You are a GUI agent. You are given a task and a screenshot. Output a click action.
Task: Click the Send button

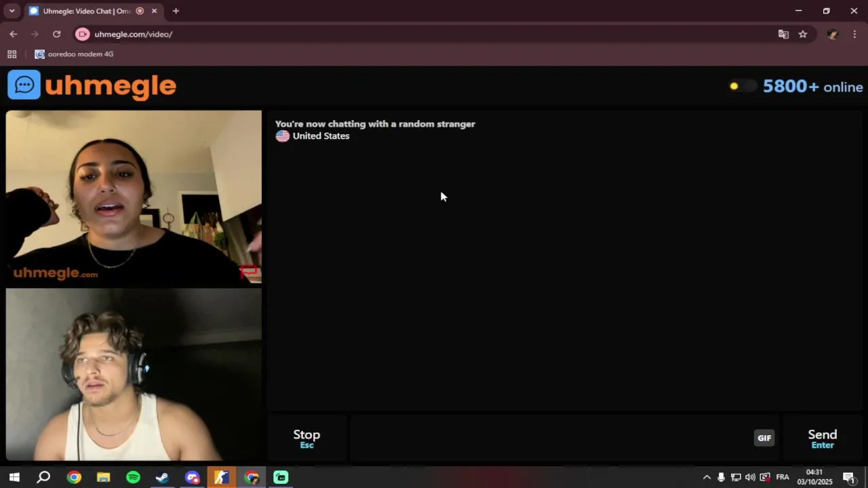[x=823, y=439]
